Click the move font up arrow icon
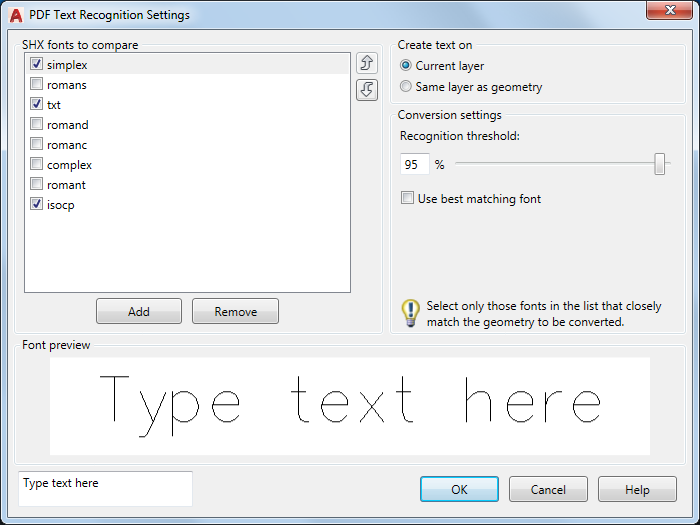Screen dimensions: 700x525 click(366, 64)
